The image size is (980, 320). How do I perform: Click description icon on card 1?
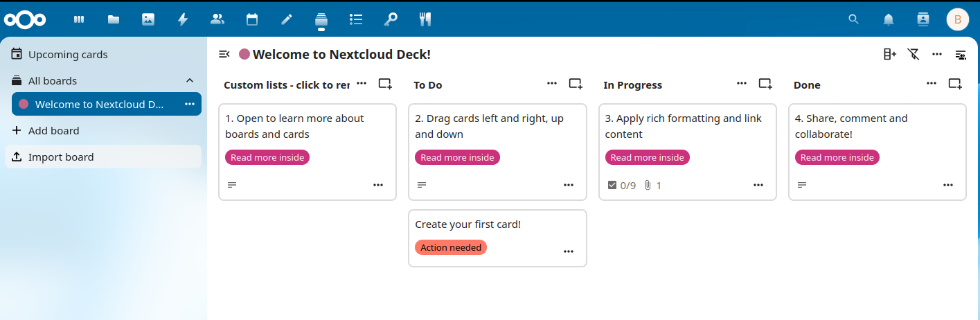232,185
